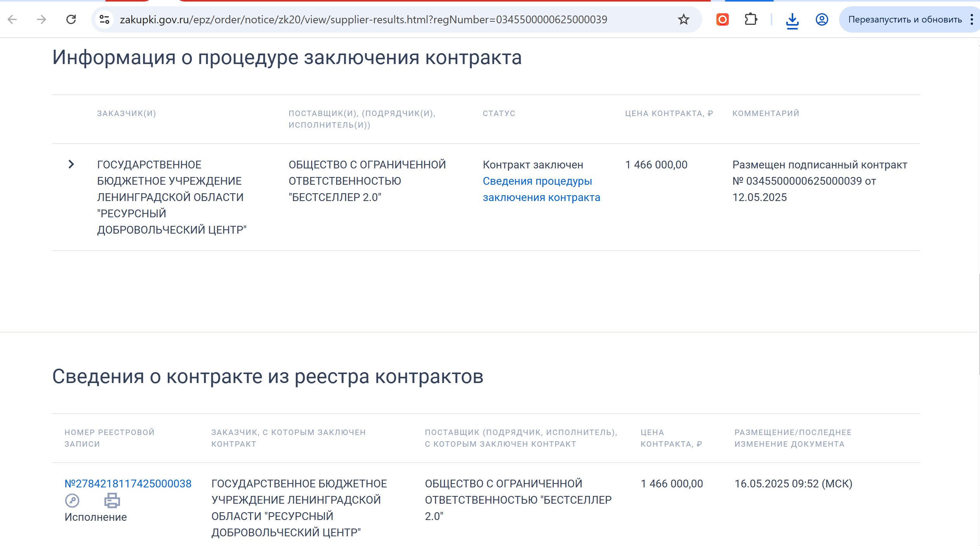Click the КОММЕНТАРИЙ column header
This screenshot has width=980, height=546.
766,113
